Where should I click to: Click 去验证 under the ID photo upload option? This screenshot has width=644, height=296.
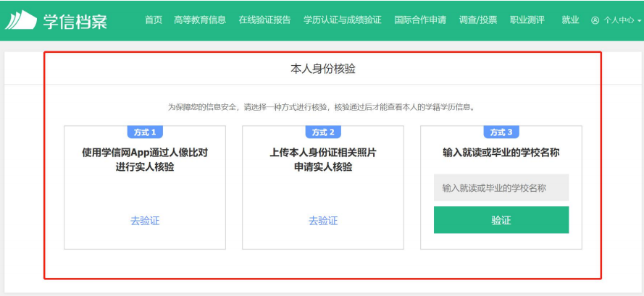coord(323,221)
